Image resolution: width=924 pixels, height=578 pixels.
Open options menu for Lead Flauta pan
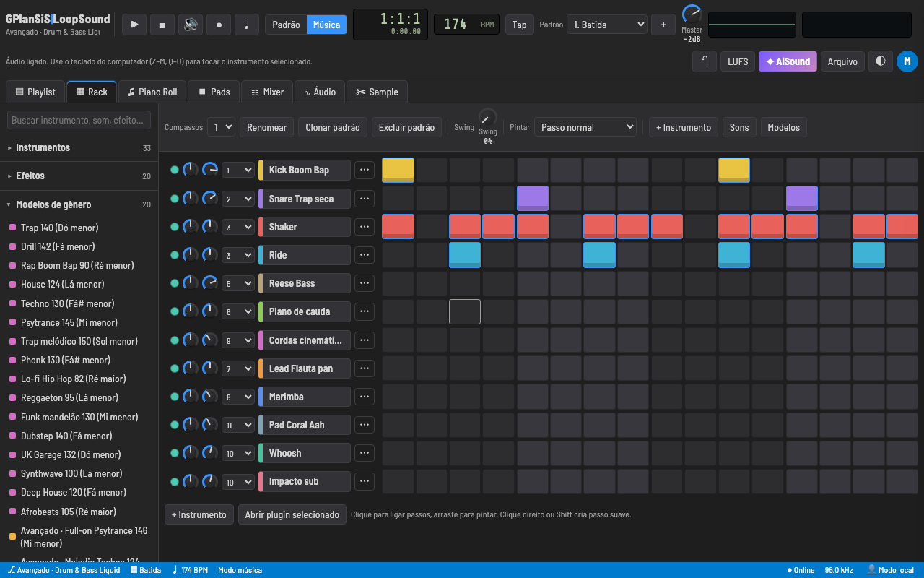click(365, 368)
